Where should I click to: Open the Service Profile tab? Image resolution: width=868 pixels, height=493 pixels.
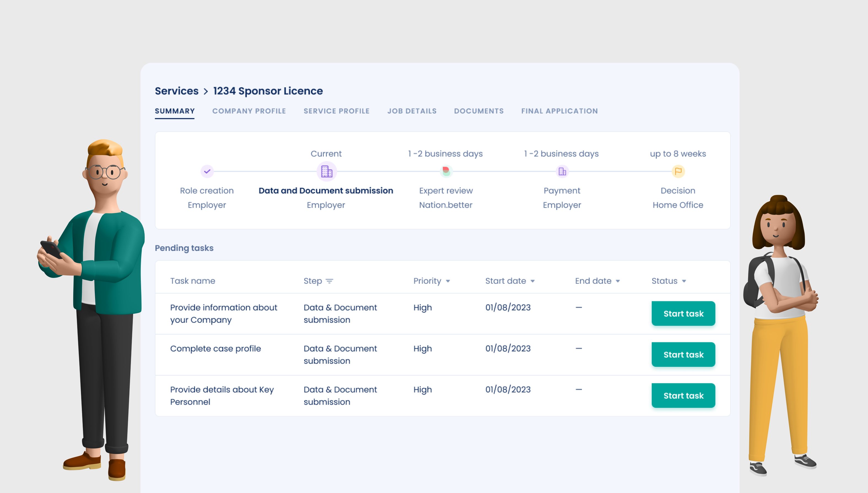(336, 111)
